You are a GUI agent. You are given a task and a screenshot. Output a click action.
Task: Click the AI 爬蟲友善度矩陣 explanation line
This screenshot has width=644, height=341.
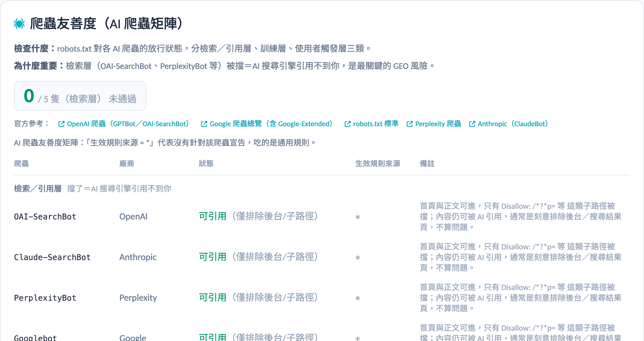click(x=165, y=143)
